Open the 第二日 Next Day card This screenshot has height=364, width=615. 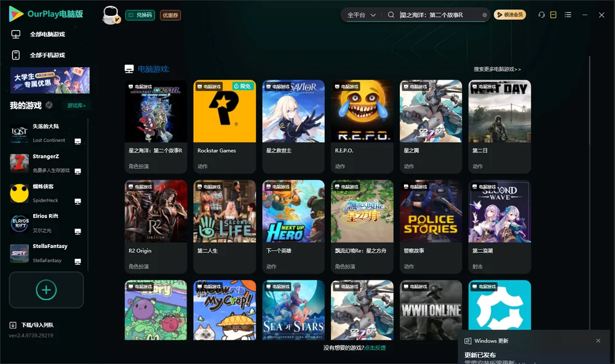click(x=499, y=126)
